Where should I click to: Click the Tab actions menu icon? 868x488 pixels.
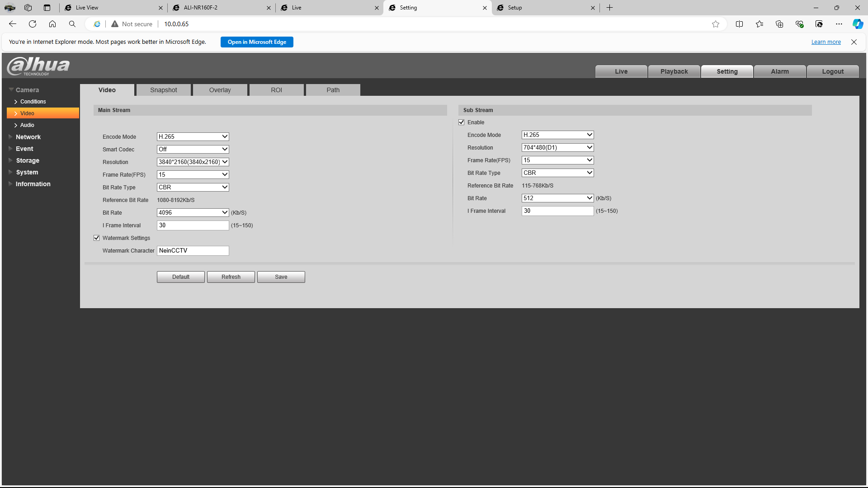[47, 8]
